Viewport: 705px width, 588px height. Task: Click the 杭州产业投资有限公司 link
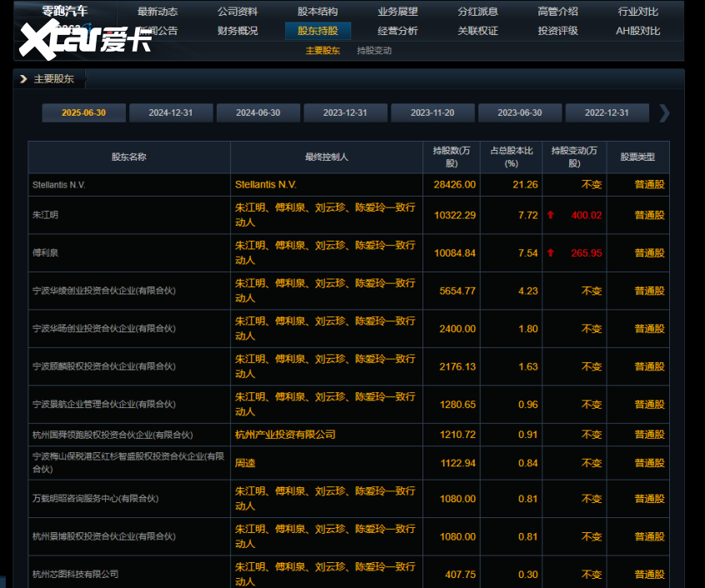285,434
